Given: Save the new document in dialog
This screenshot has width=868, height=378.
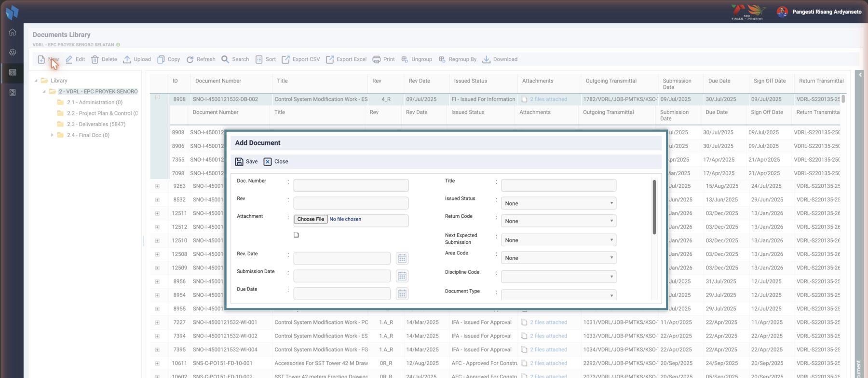Looking at the screenshot, I should click(246, 162).
